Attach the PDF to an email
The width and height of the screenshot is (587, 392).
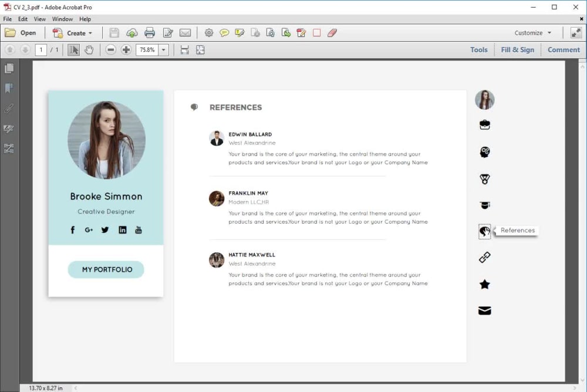(x=185, y=32)
